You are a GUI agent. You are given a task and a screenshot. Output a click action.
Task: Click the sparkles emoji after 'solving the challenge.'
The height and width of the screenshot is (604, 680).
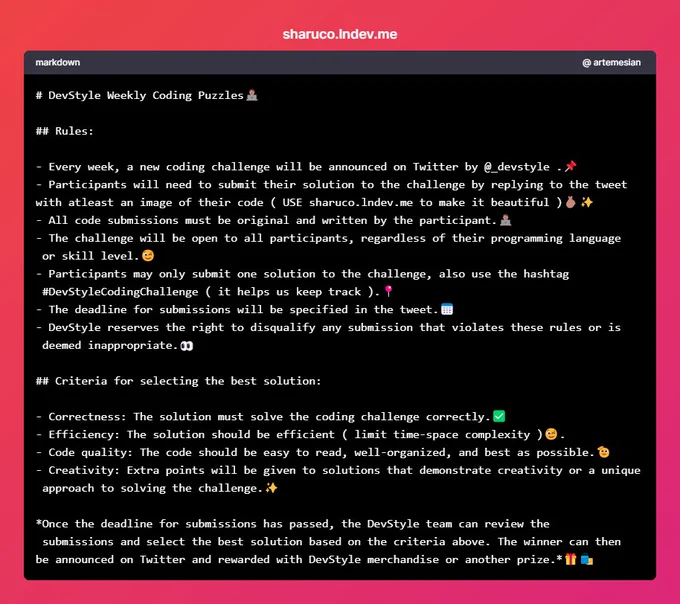coord(271,488)
